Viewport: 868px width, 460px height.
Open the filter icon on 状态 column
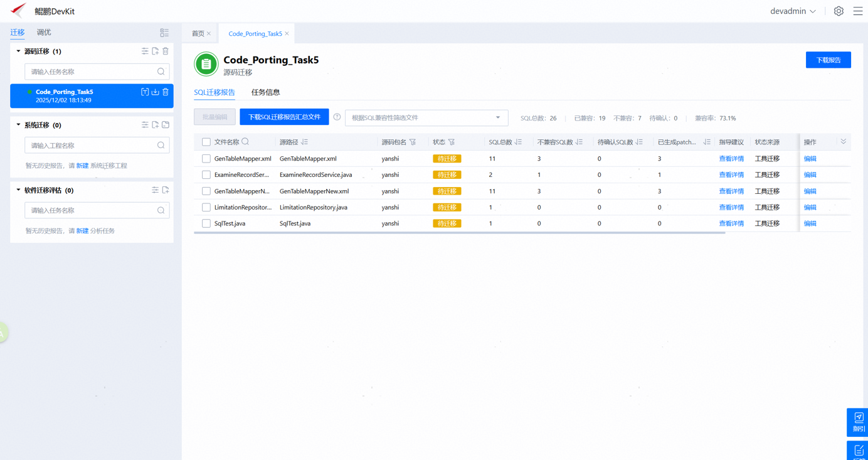pyautogui.click(x=452, y=142)
